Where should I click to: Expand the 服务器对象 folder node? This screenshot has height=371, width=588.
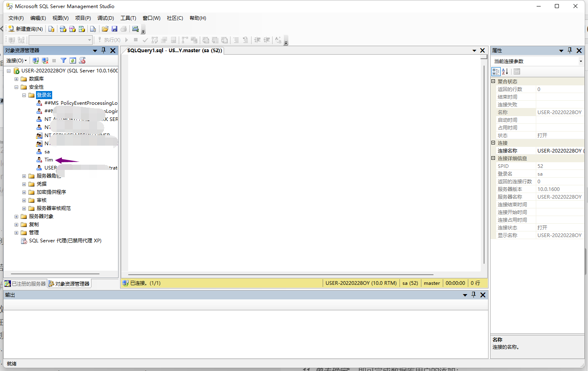(16, 216)
